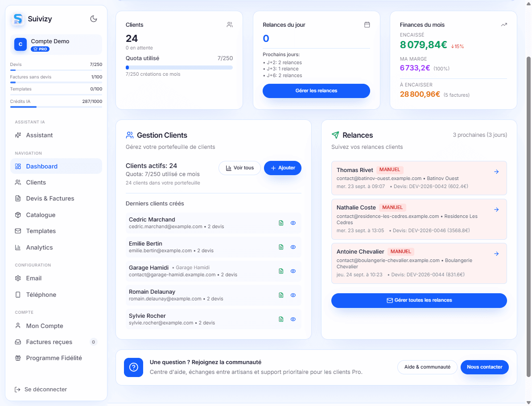Viewport: 532px width, 406px height.
Task: Toggle dark mode with the moon icon
Action: (94, 19)
